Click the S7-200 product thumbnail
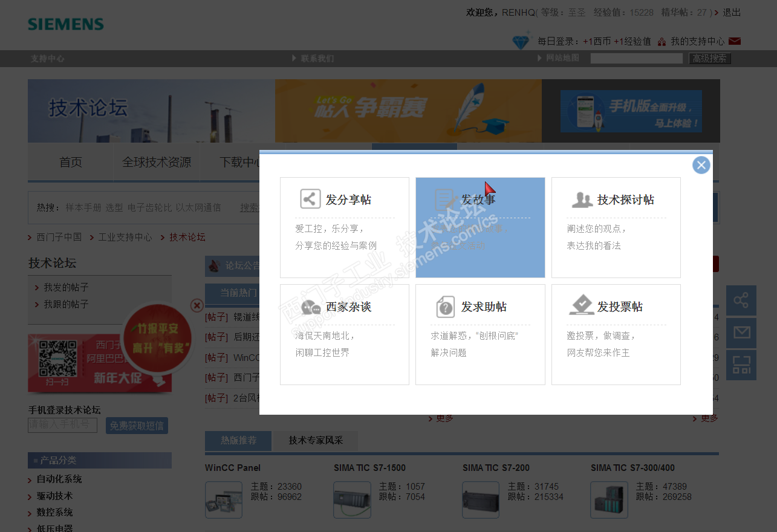 pyautogui.click(x=481, y=500)
